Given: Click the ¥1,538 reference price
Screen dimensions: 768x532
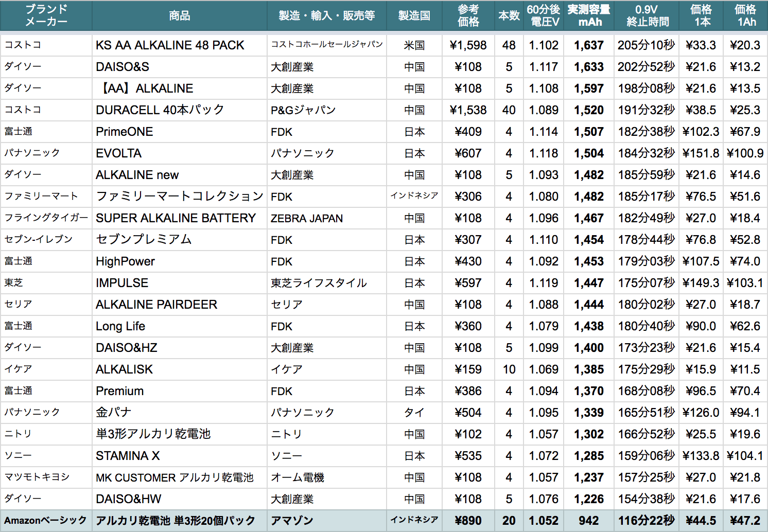Looking at the screenshot, I should (x=468, y=110).
